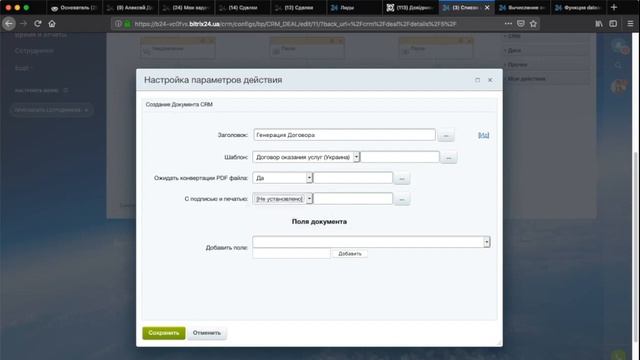Switch to the 'Лиды' browser tab
This screenshot has width=640, height=360.
pos(354,7)
